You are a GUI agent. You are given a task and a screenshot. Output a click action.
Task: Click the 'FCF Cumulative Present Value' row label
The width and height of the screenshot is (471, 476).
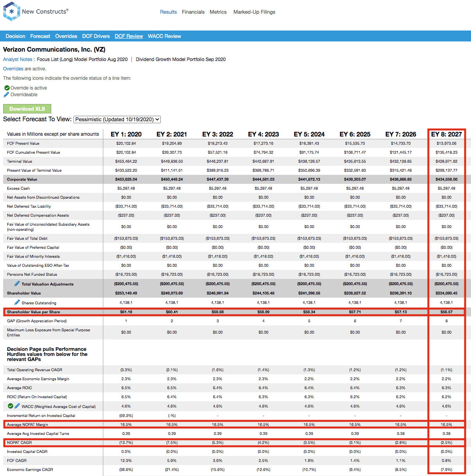coord(33,153)
